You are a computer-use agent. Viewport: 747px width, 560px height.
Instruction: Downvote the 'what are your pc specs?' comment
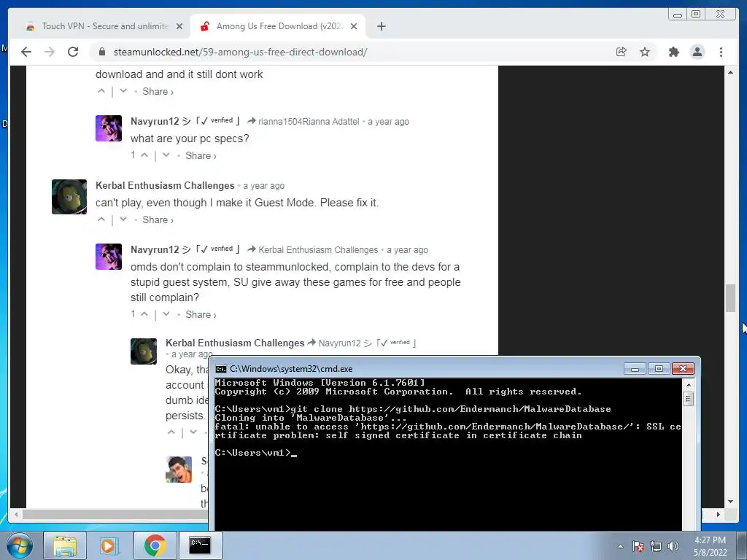click(x=166, y=155)
